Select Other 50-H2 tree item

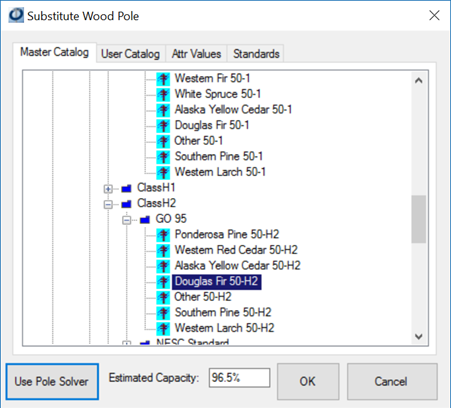click(203, 297)
